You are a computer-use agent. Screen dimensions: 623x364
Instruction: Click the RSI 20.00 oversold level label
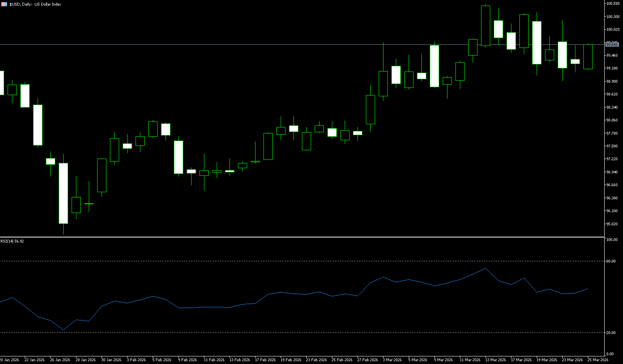tap(611, 333)
